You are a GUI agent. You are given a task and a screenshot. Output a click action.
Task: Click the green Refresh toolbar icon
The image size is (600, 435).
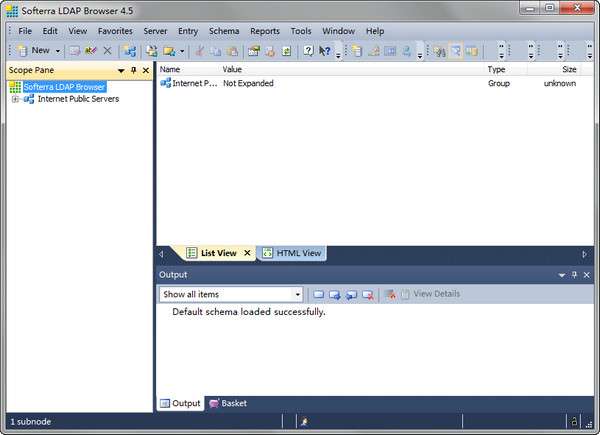[286, 51]
